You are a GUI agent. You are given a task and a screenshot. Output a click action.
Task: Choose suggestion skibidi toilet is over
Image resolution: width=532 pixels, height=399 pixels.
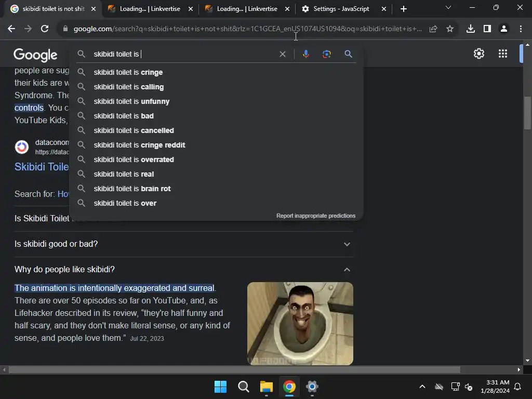coord(216,203)
